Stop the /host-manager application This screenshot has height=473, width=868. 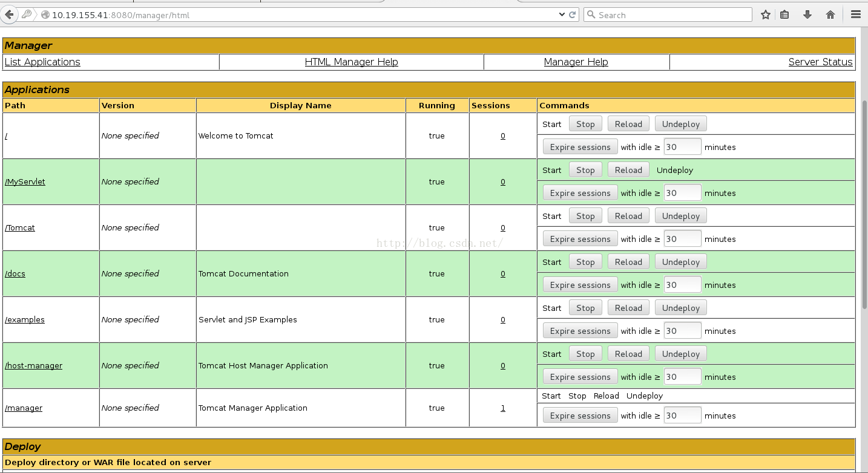(585, 354)
